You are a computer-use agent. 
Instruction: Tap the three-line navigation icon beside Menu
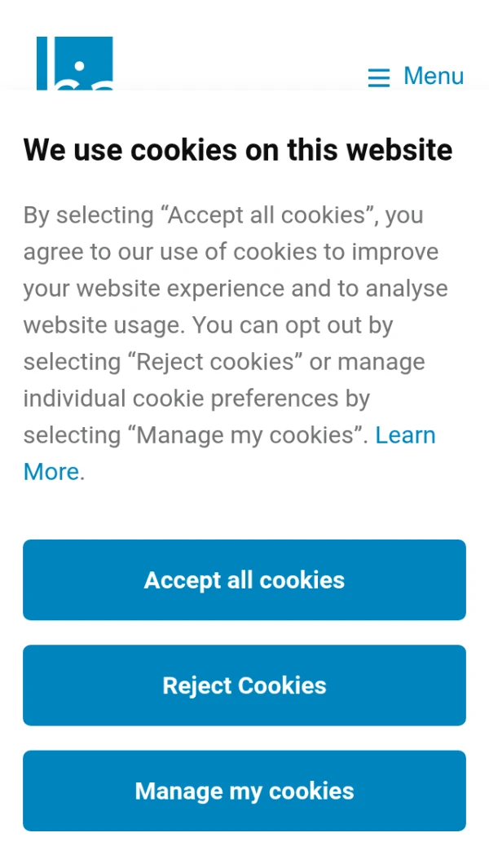point(378,77)
